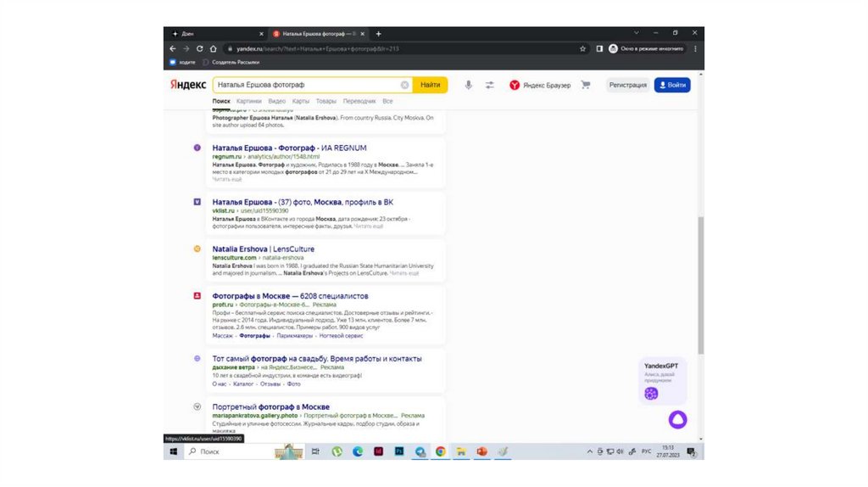
Task: Open Наталья Ершова профиль в ВК result
Action: [303, 202]
